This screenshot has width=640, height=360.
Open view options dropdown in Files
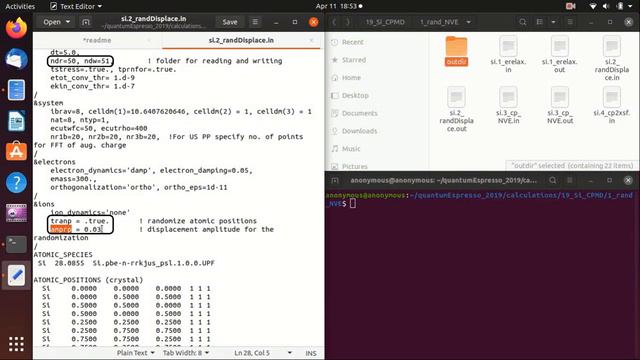553,22
